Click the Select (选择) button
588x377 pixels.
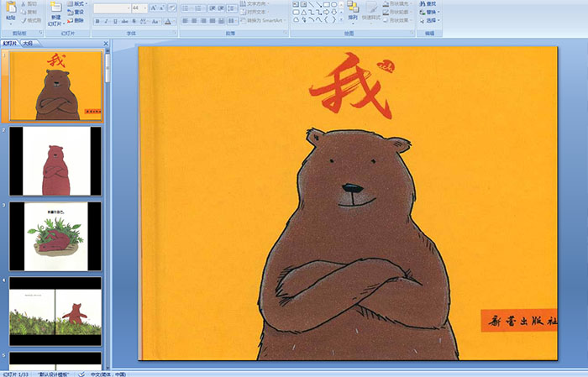429,20
